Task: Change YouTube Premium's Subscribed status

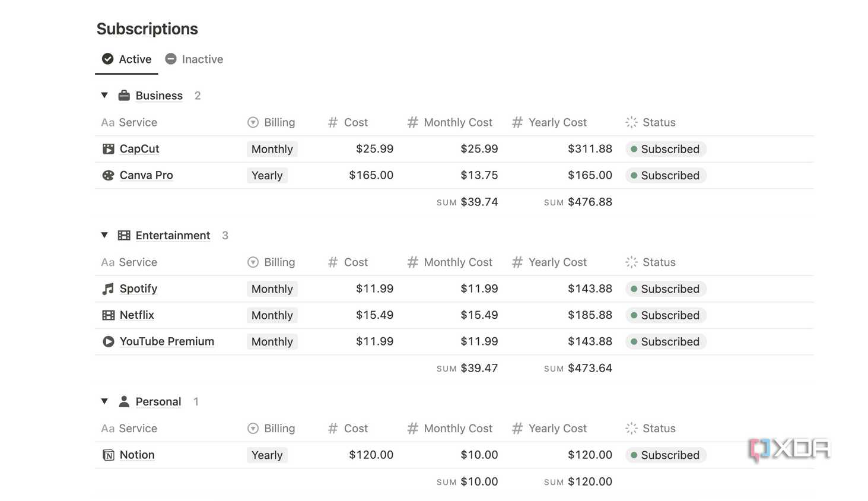Action: pos(665,341)
